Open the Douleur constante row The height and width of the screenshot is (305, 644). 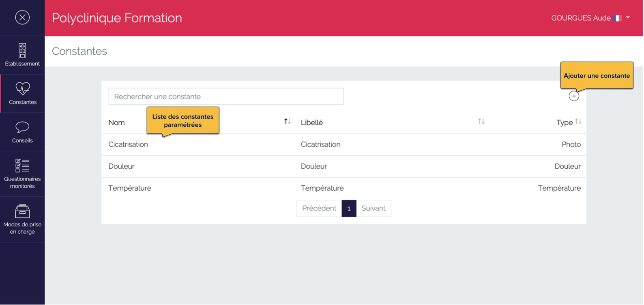(x=122, y=167)
